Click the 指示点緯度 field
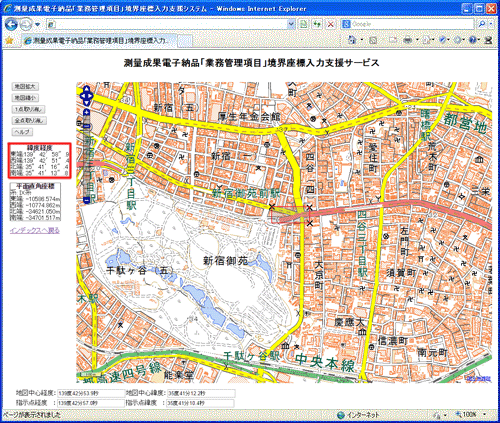 coord(200,403)
